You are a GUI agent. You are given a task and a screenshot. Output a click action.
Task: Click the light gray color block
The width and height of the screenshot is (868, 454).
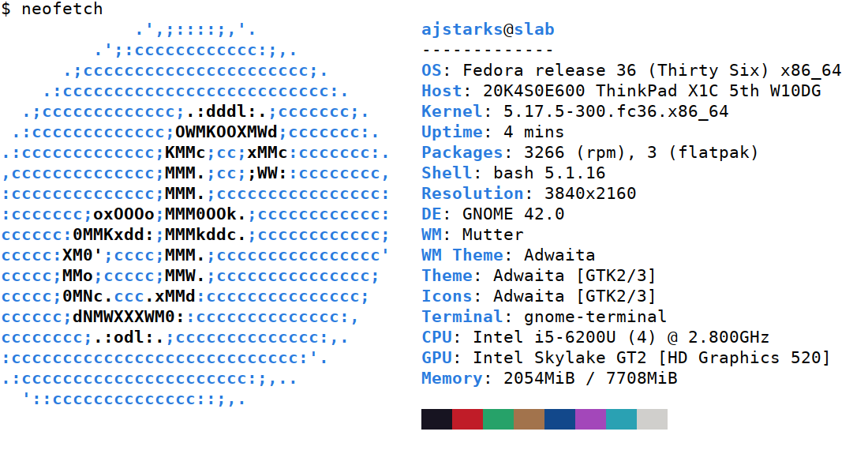652,419
